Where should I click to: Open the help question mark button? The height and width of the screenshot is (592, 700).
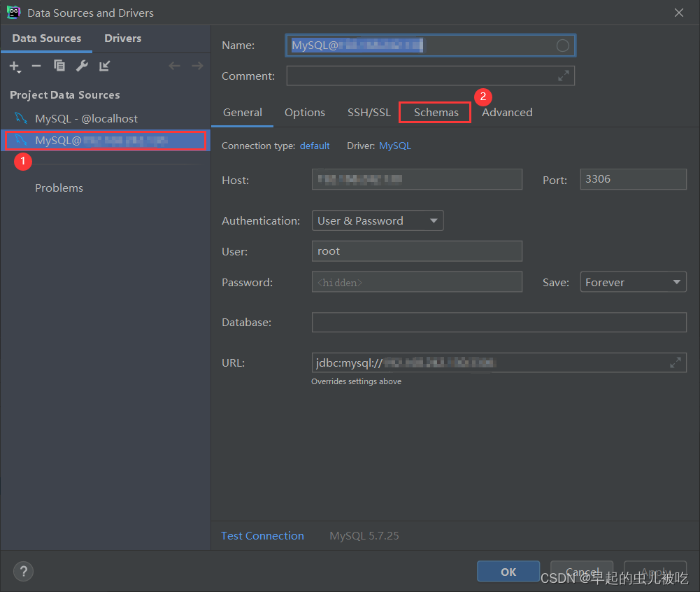(23, 572)
